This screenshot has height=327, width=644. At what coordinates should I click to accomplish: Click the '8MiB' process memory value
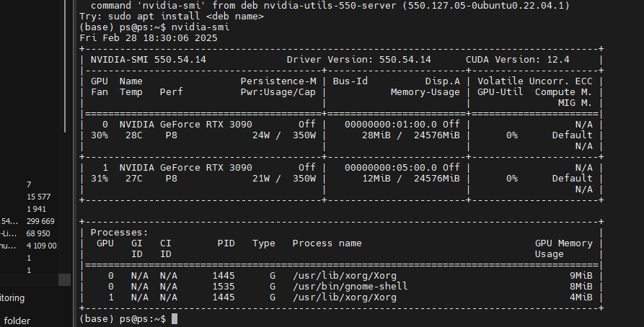pyautogui.click(x=581, y=287)
